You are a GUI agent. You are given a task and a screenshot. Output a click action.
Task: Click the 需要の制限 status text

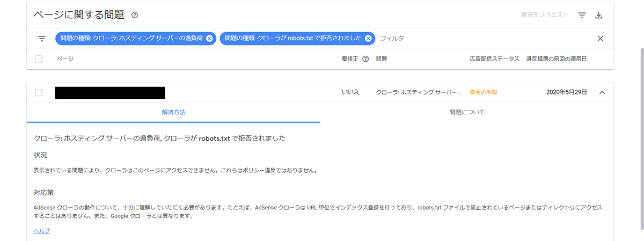tap(484, 92)
